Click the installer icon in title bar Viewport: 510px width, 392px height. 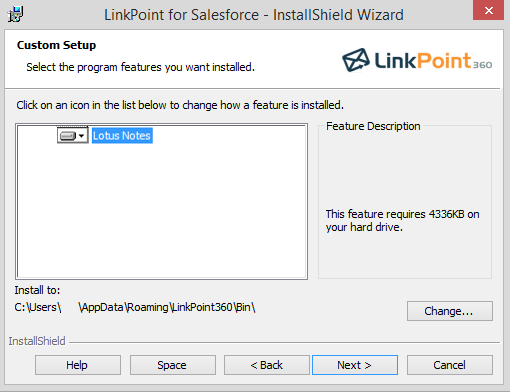(16, 14)
